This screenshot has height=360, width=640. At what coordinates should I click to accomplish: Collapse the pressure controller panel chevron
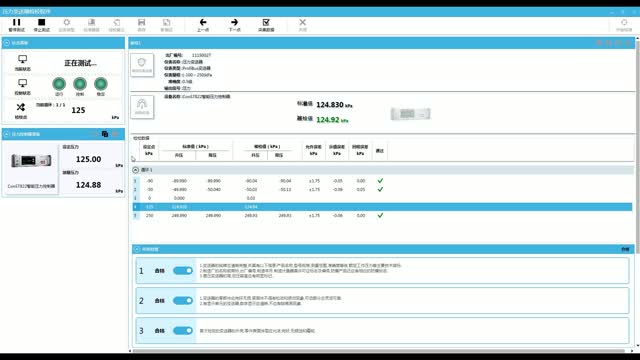7,134
